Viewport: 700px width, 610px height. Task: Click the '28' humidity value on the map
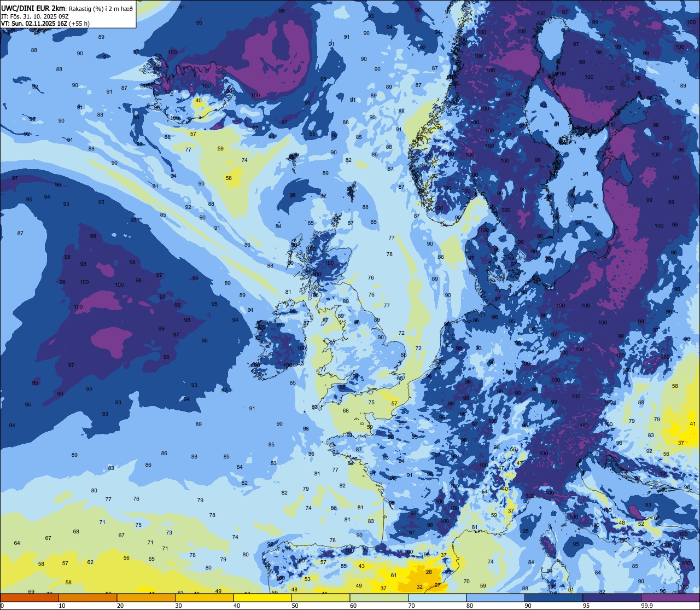[429, 572]
